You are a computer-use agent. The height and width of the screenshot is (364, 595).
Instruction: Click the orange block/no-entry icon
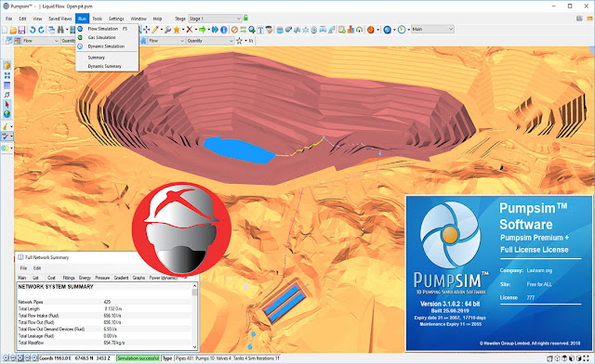point(234,30)
